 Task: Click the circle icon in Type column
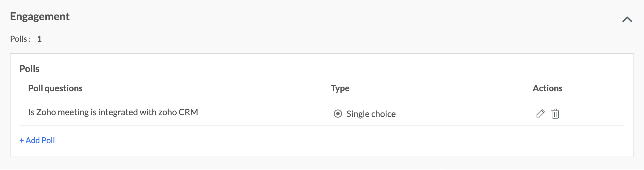[338, 114]
